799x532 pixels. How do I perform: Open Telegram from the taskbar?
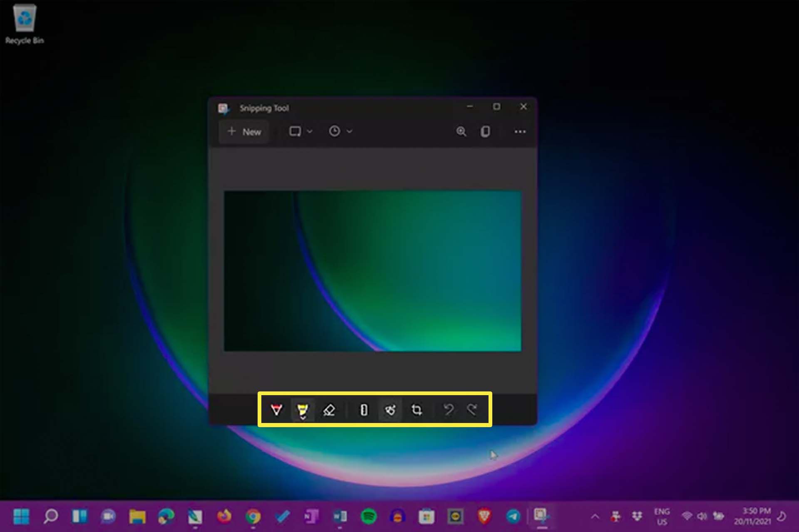513,517
